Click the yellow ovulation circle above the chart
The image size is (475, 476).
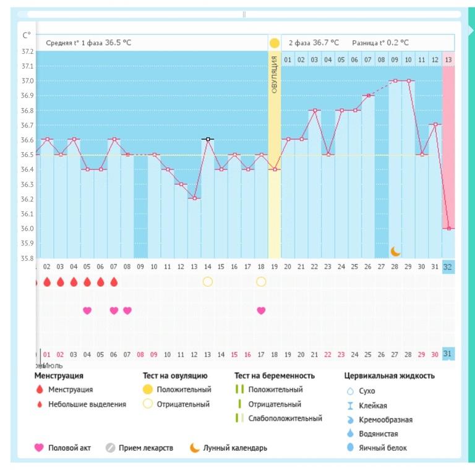point(274,43)
